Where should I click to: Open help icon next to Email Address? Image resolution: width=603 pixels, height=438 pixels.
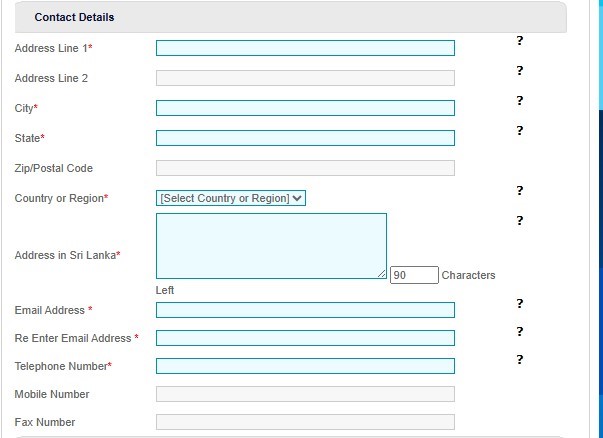[520, 304]
